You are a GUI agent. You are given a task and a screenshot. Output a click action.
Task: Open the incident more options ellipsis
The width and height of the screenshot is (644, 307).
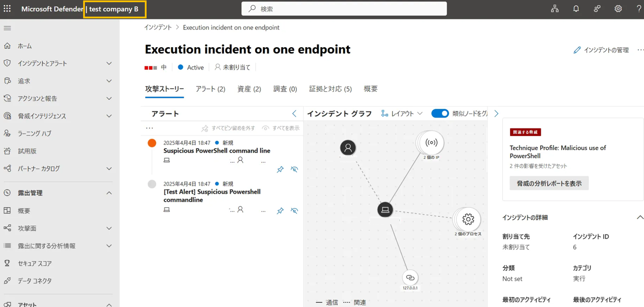click(x=641, y=50)
